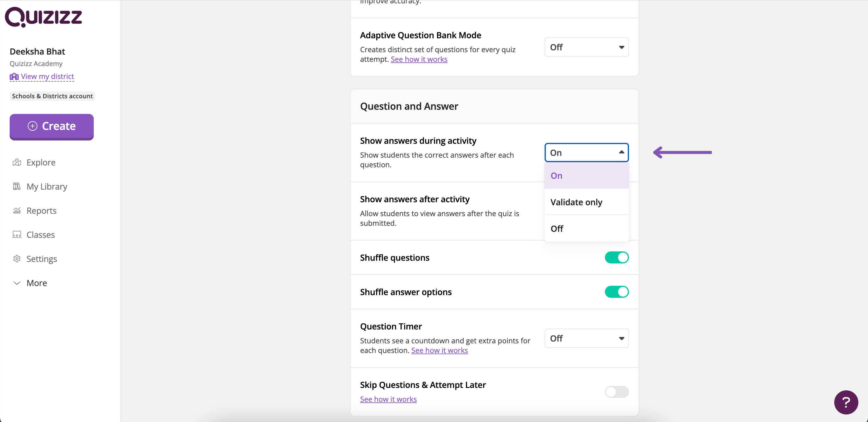Select Off from Show answers during activity dropdown

point(556,228)
